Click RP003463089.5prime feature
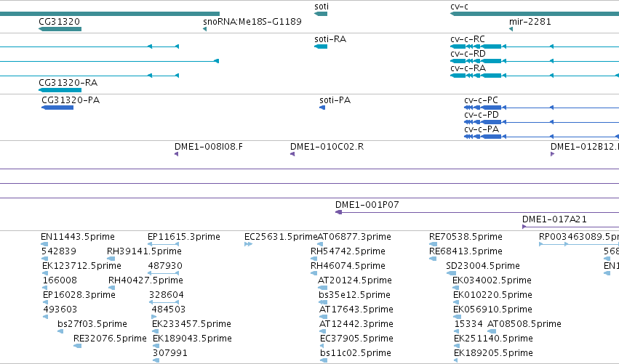This screenshot has width=619, height=364. click(x=579, y=244)
